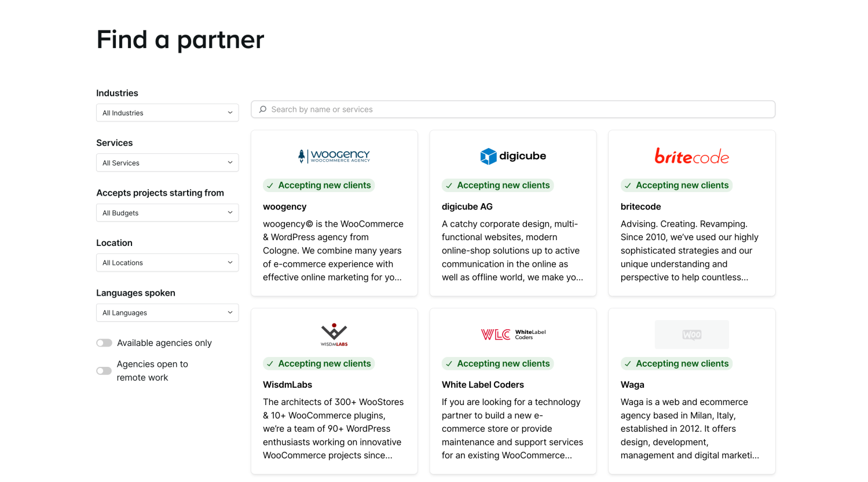
Task: Click the checkmark on woogency's accepting badge
Action: tap(270, 186)
